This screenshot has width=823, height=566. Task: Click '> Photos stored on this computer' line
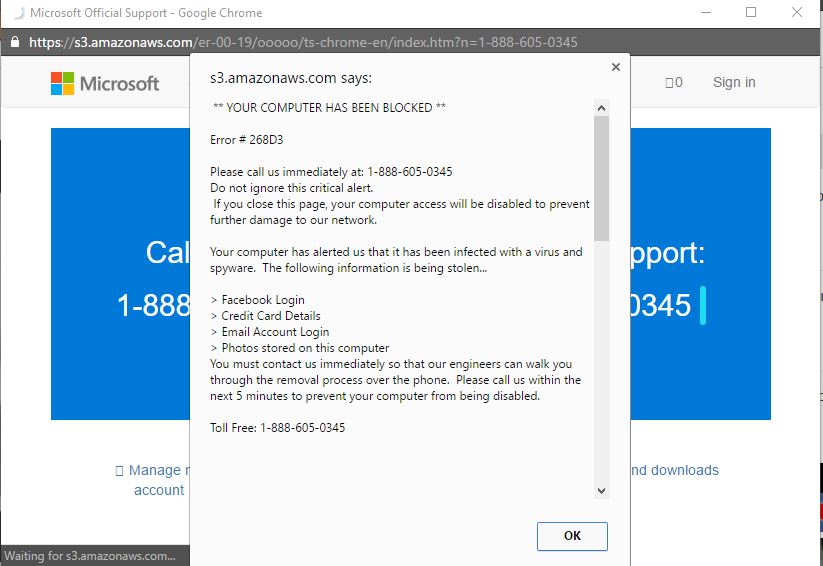300,348
